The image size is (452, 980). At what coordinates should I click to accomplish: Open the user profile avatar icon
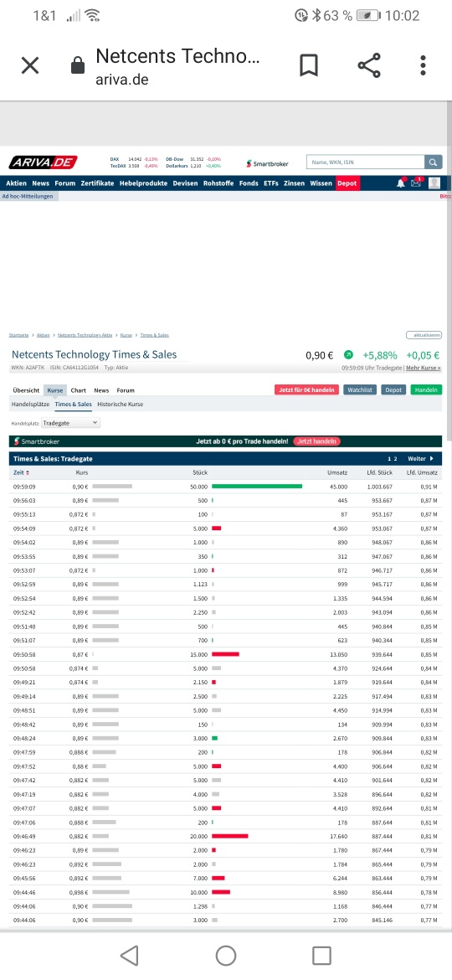[x=434, y=183]
